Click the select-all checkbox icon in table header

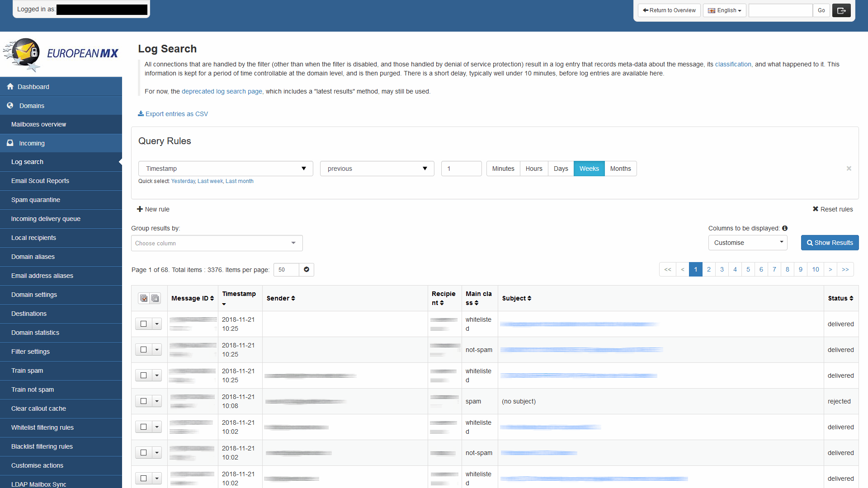tap(144, 298)
